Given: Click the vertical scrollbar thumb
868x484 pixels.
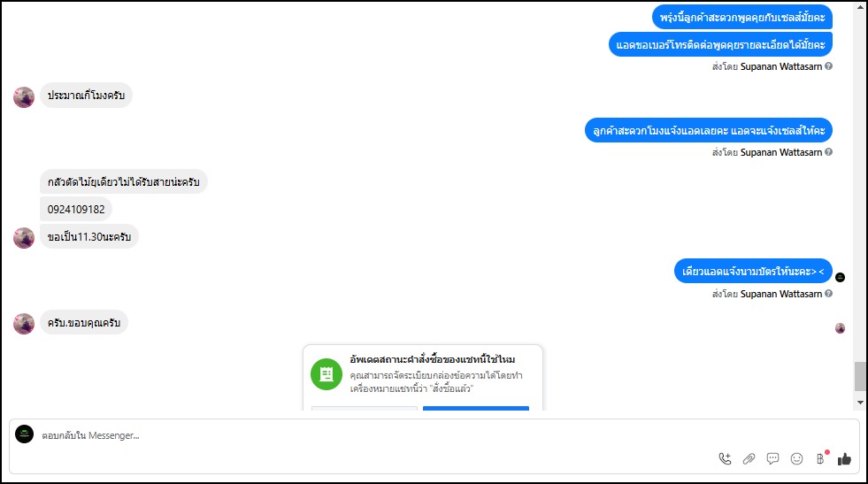Looking at the screenshot, I should coord(860,377).
